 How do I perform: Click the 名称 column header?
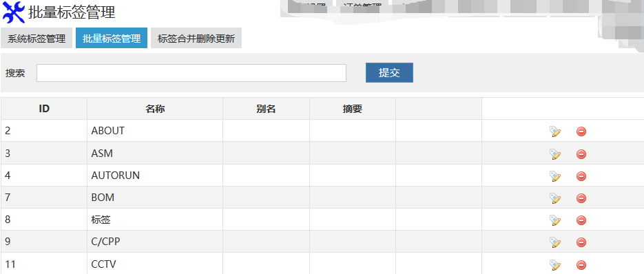click(155, 109)
